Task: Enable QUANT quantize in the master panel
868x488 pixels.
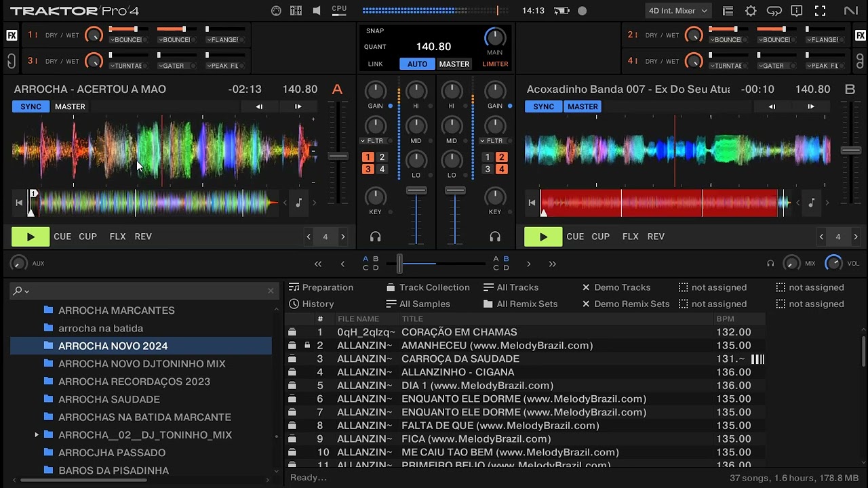Action: [375, 47]
